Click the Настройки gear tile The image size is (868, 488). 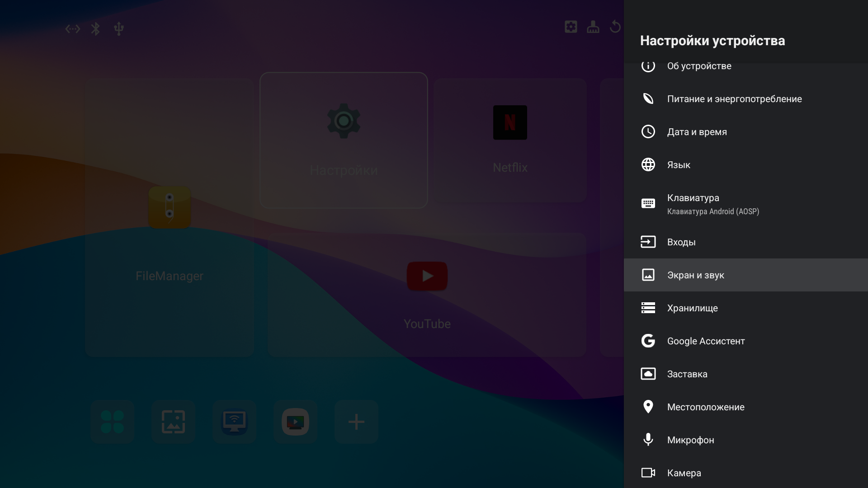344,140
